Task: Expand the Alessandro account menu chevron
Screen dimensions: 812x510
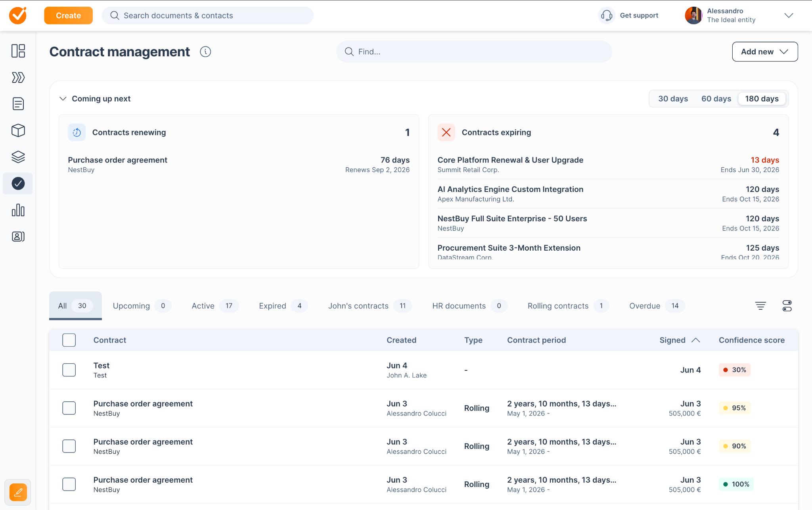Action: [x=789, y=15]
